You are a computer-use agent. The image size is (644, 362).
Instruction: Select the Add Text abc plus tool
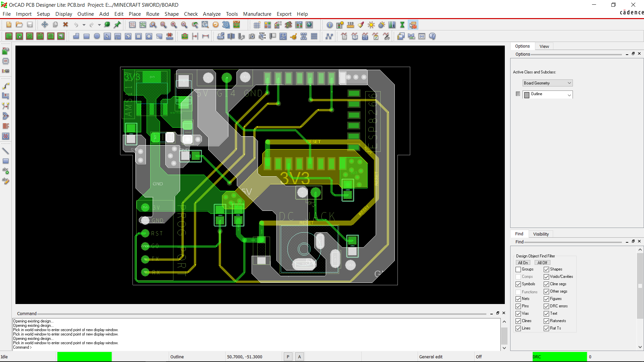(6, 171)
